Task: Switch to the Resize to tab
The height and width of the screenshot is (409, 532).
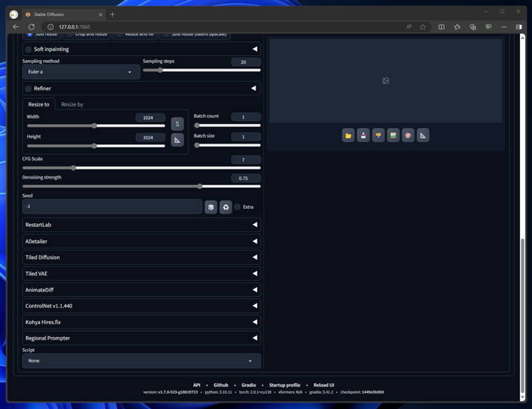Action: point(38,104)
